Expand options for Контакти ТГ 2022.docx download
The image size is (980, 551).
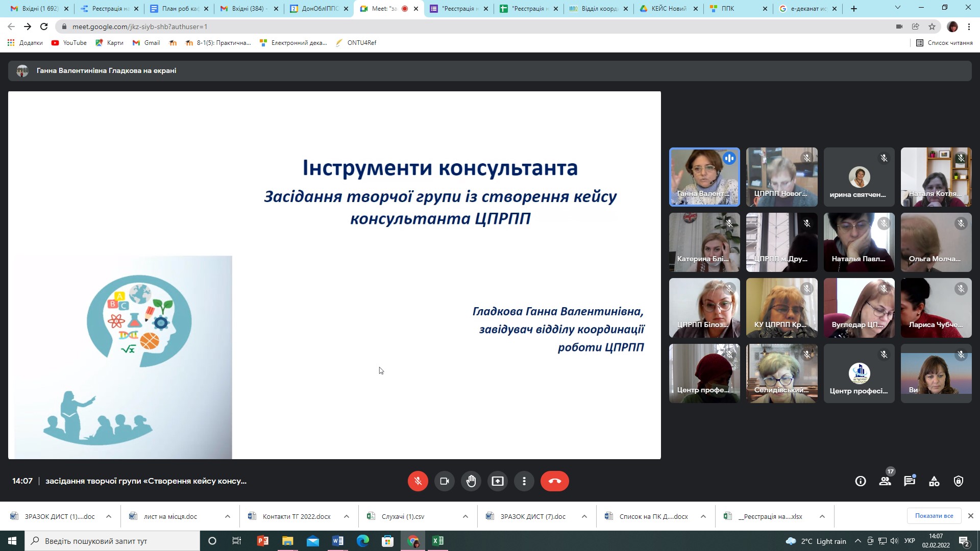coord(347,516)
